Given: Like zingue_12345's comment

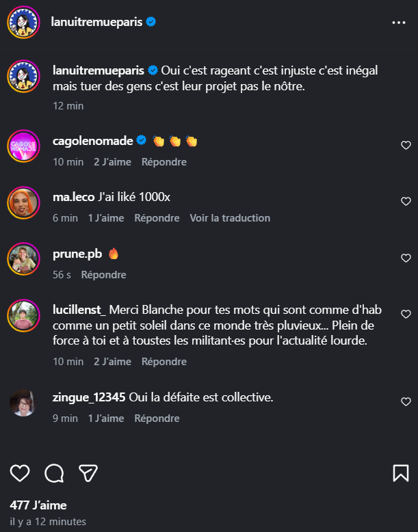Looking at the screenshot, I should (x=406, y=401).
